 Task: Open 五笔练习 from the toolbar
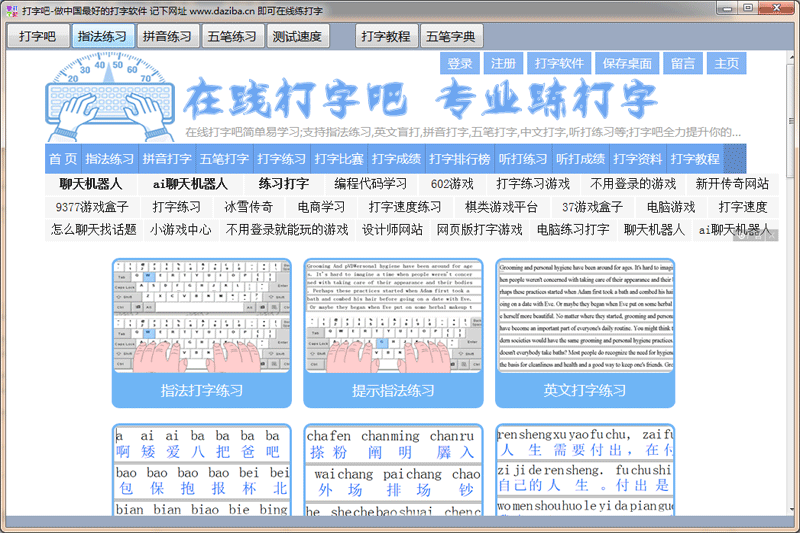pos(232,36)
